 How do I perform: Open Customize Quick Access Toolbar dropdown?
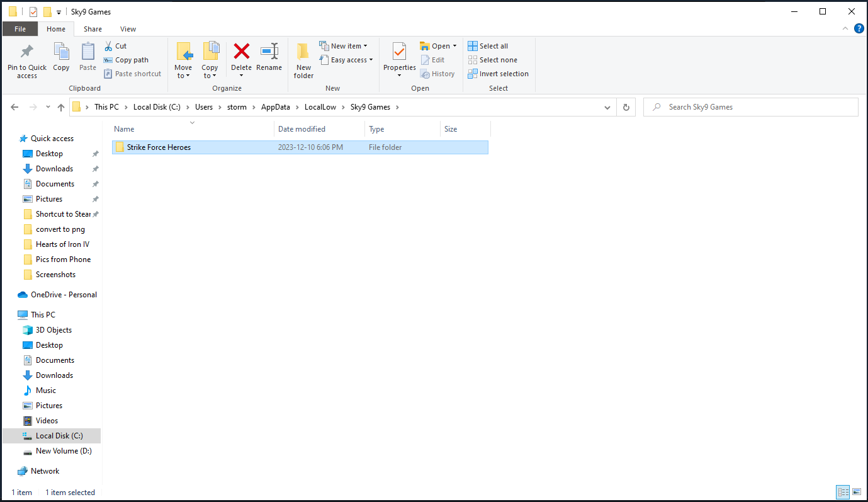tap(59, 12)
